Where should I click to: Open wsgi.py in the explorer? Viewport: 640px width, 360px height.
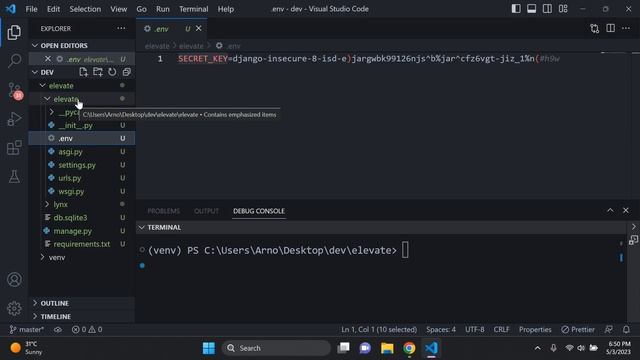71,191
